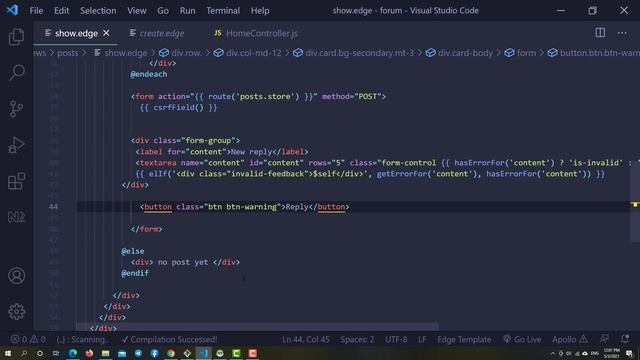The height and width of the screenshot is (360, 640).
Task: Open the Selection menu
Action: pyautogui.click(x=98, y=11)
